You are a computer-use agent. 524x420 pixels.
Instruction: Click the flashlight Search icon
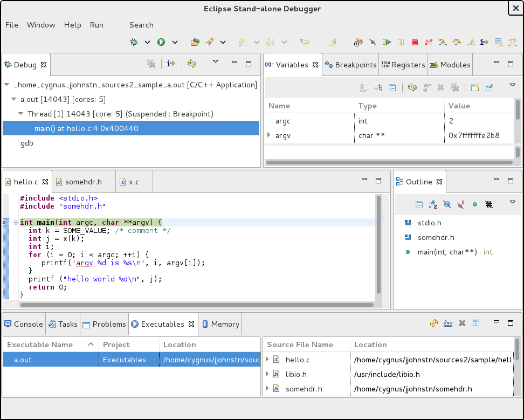(x=209, y=42)
